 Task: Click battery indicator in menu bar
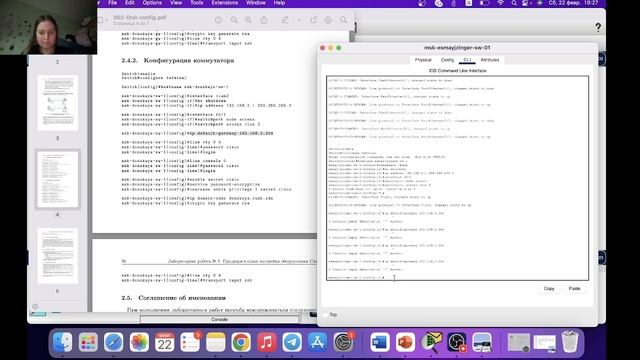pos(484,3)
